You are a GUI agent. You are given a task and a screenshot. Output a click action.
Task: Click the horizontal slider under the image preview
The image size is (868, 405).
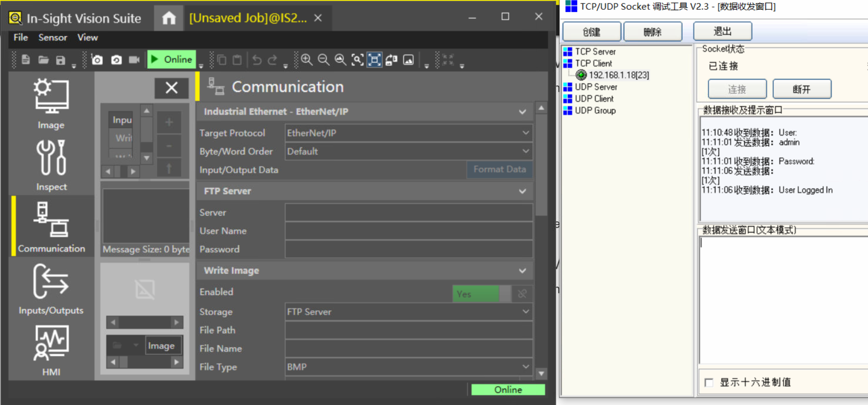pyautogui.click(x=145, y=322)
